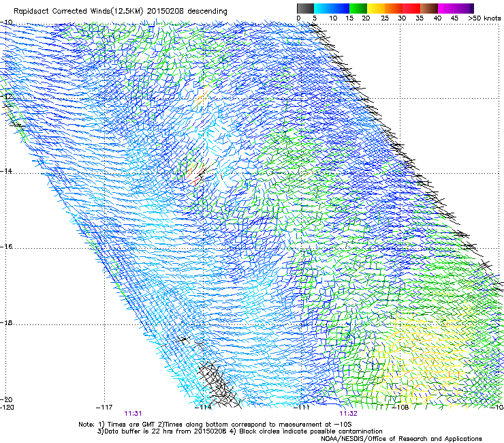Click the green 15-20 knots legend segment
This screenshot has width=504, height=443.
click(358, 8)
